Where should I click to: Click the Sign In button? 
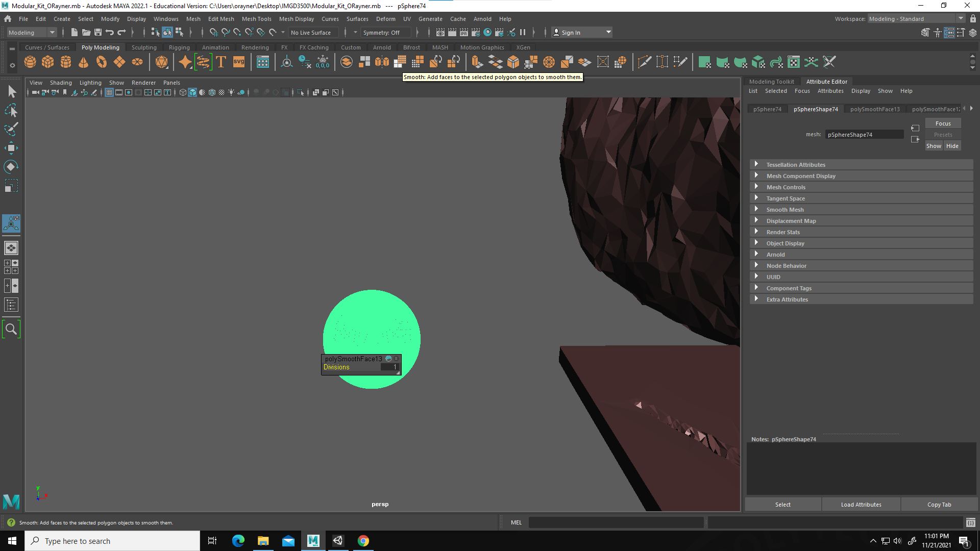click(x=581, y=32)
